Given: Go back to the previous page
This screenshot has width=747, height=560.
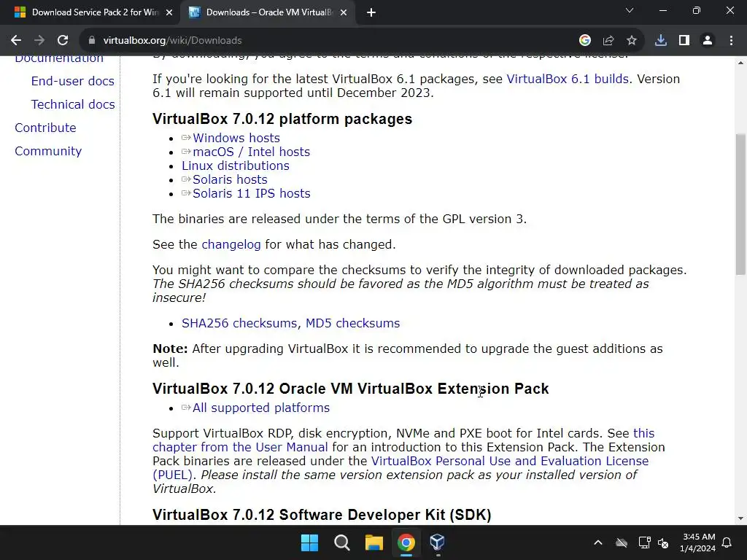Looking at the screenshot, I should point(16,41).
